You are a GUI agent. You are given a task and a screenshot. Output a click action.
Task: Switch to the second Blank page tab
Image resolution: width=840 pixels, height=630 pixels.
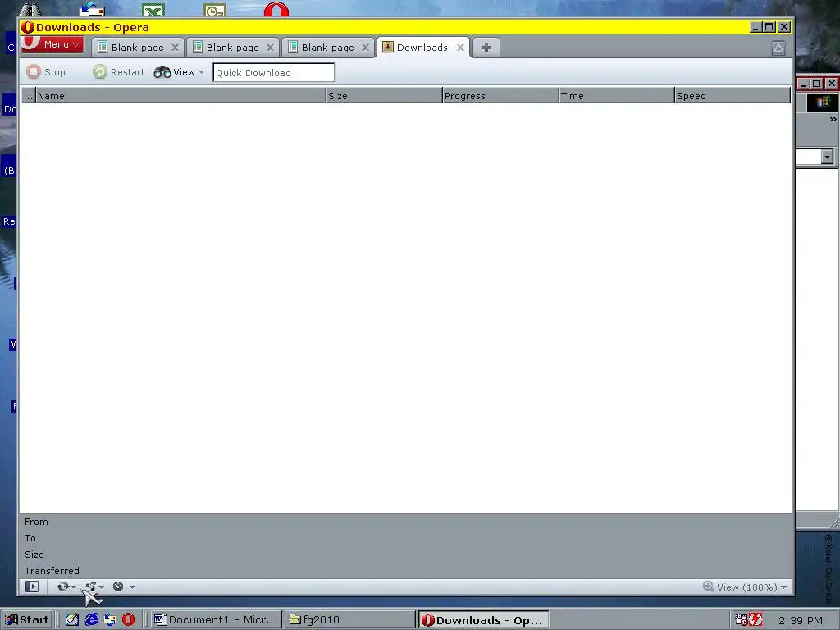pyautogui.click(x=232, y=48)
